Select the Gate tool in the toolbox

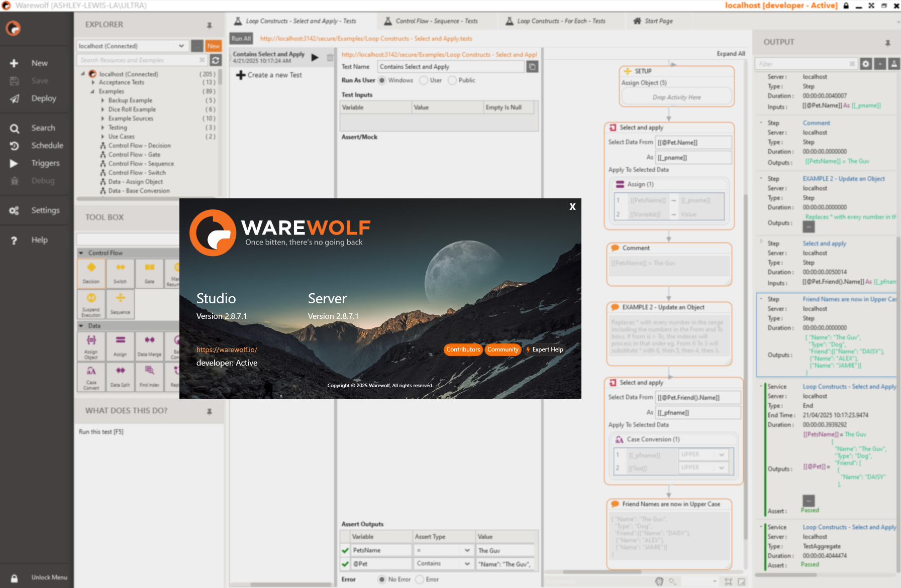pyautogui.click(x=149, y=273)
